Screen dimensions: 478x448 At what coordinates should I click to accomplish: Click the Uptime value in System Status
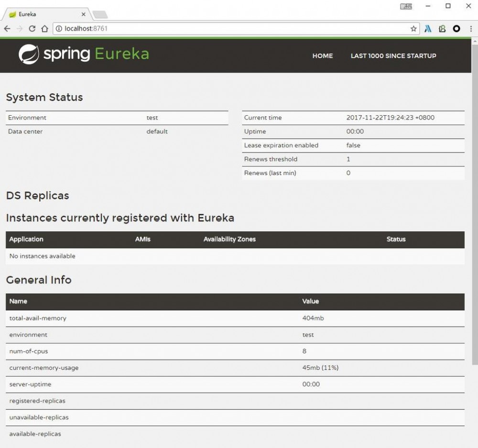[355, 131]
